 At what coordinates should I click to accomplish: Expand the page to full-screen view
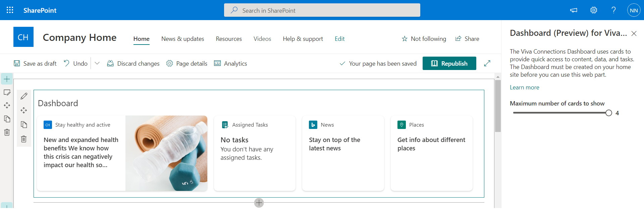pos(487,63)
